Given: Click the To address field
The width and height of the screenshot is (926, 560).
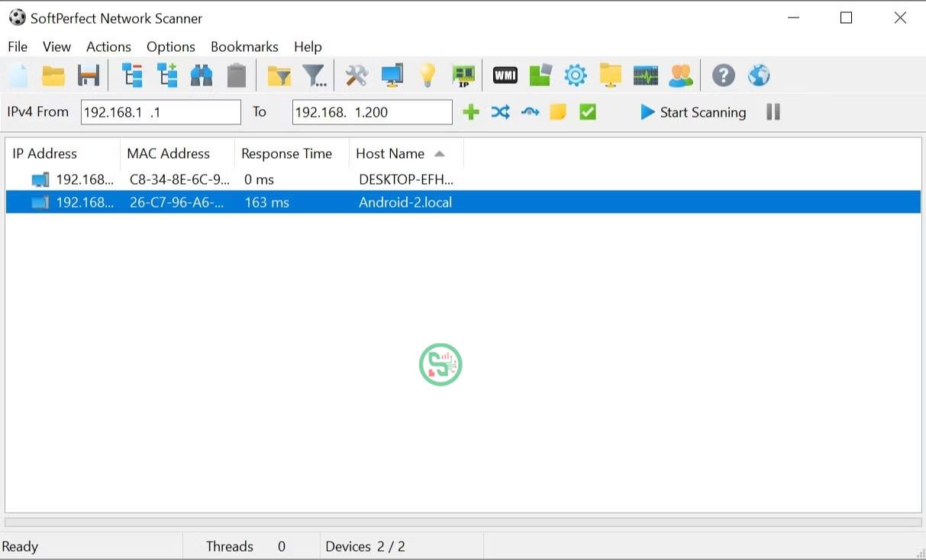Looking at the screenshot, I should (373, 112).
